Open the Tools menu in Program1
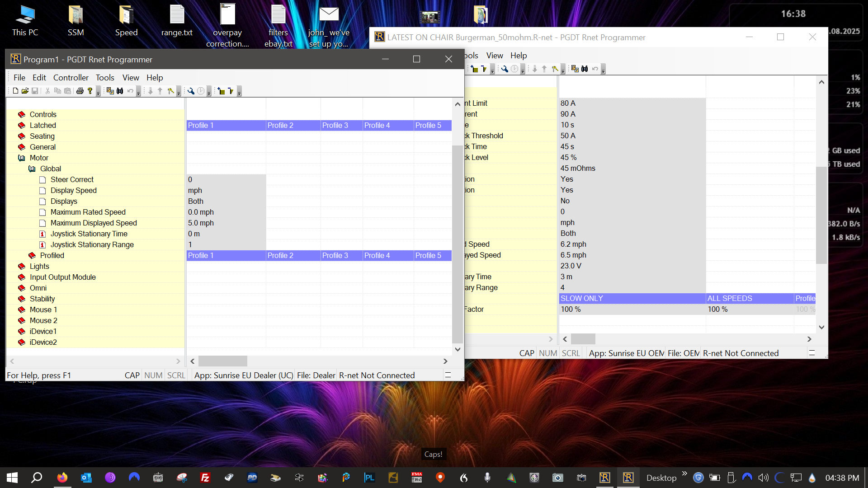 pyautogui.click(x=105, y=77)
